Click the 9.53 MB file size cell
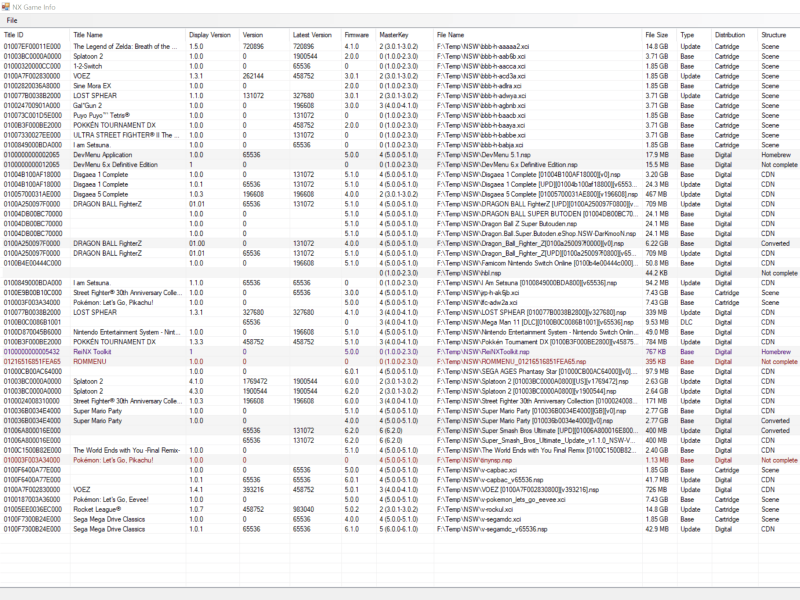The image size is (800, 600). coord(657,322)
